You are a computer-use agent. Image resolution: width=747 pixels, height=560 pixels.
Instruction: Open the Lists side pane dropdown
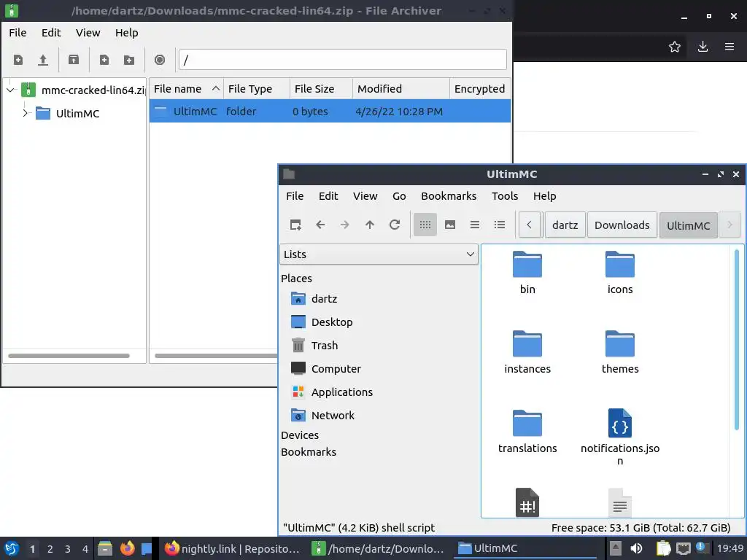coord(379,254)
